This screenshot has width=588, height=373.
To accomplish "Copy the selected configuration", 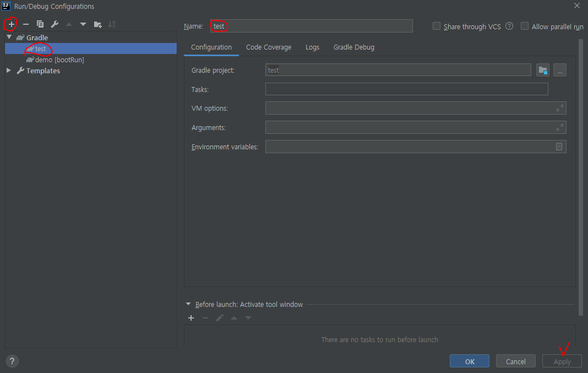I will pos(40,24).
